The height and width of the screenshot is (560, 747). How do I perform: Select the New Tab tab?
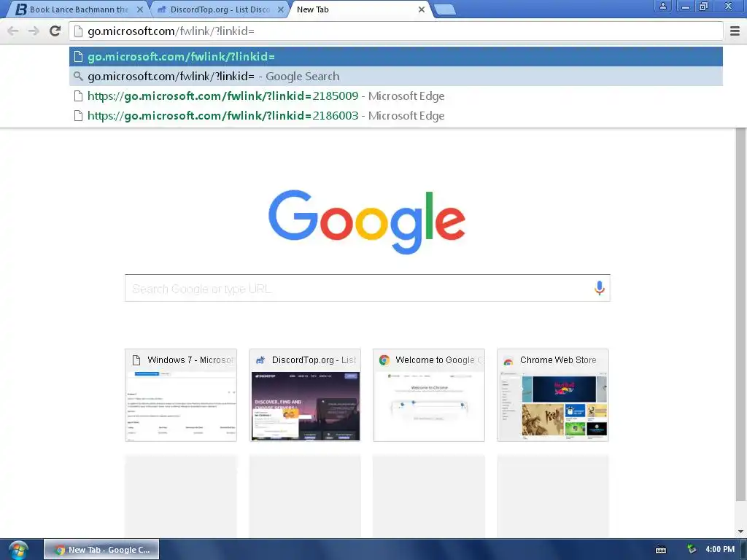tap(360, 9)
